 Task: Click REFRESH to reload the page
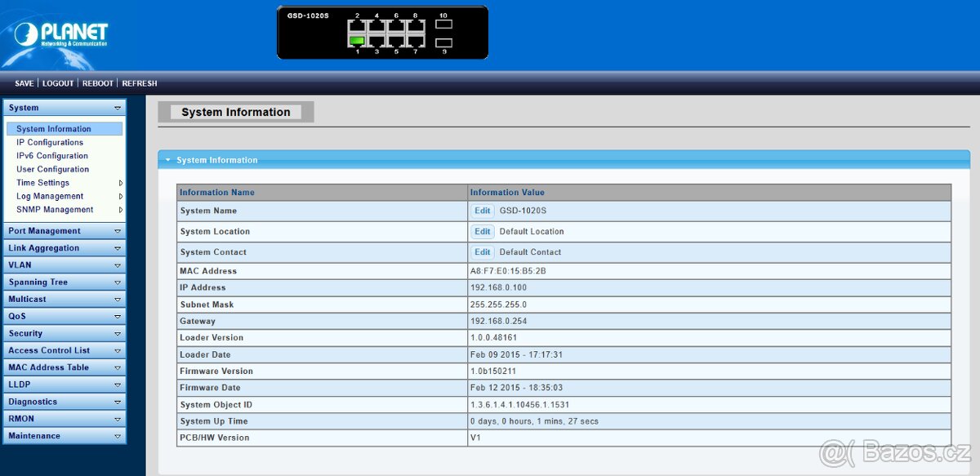tap(139, 82)
